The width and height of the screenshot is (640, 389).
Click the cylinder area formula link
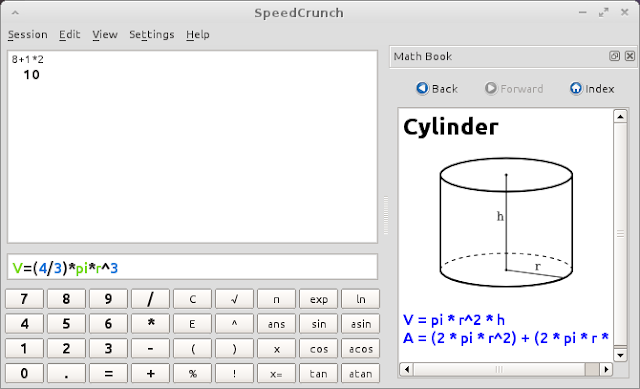(x=506, y=338)
